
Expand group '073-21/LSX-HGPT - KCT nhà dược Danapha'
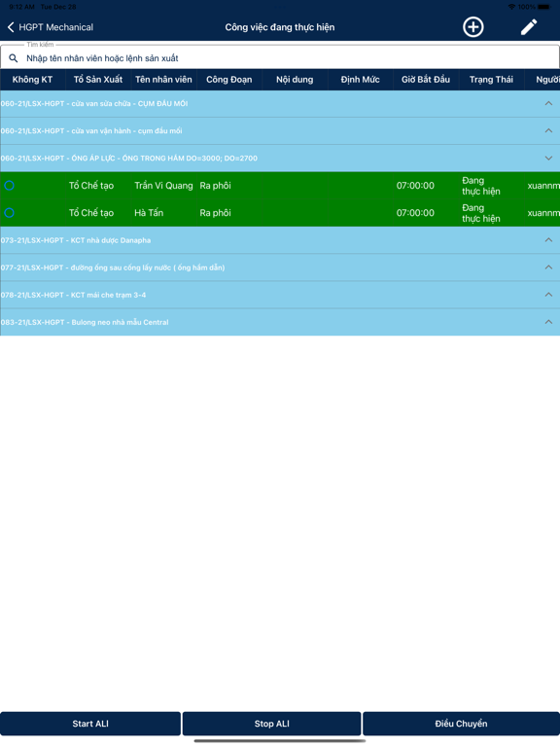click(280, 240)
